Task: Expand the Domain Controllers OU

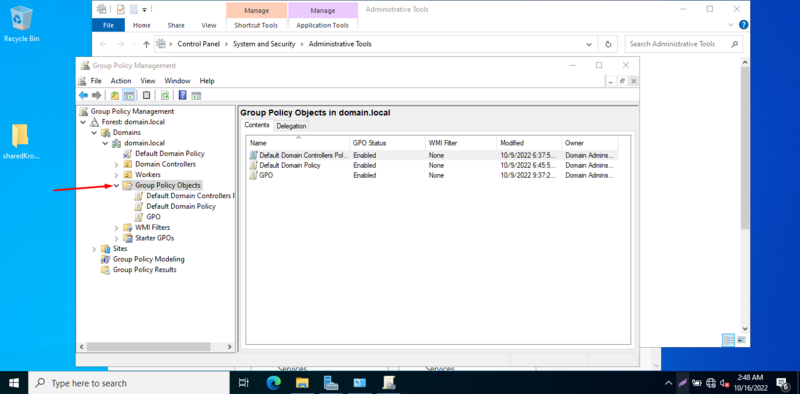Action: pos(116,164)
